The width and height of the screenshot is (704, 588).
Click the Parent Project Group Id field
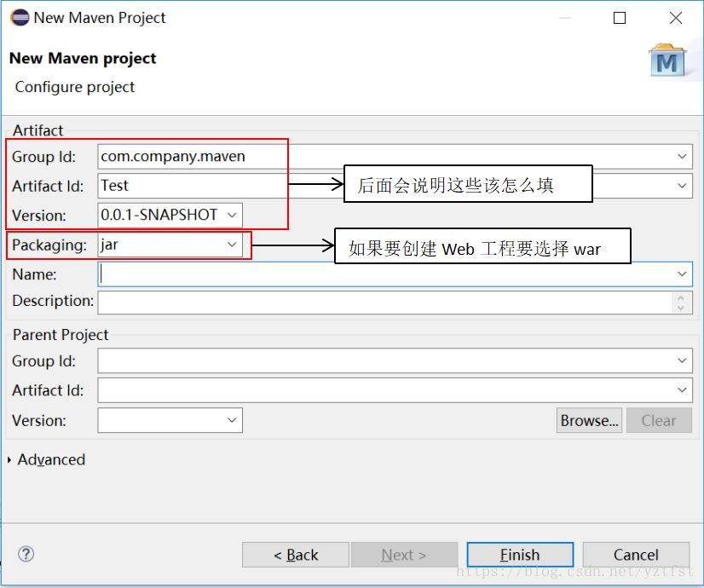[x=395, y=360]
